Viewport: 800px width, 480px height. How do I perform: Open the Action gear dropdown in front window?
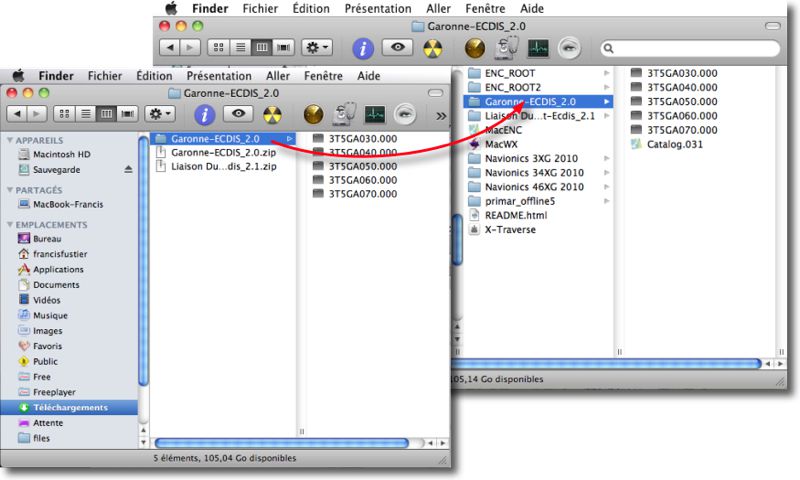pyautogui.click(x=160, y=113)
